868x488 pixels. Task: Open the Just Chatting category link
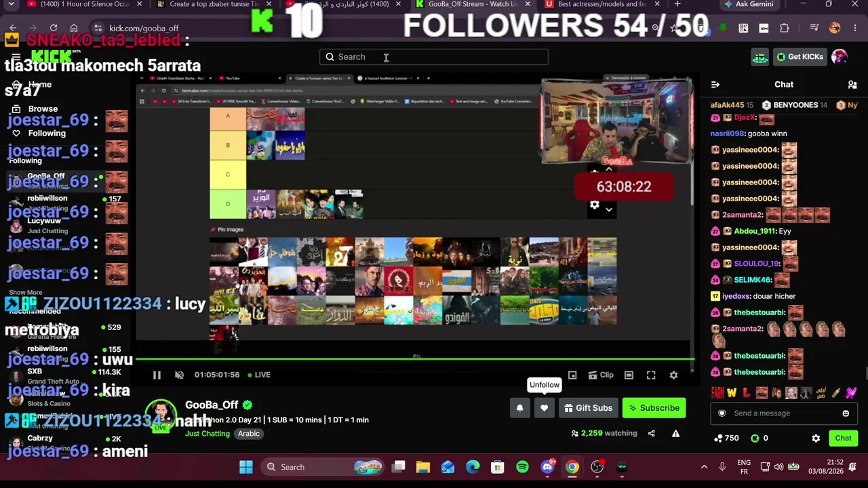[x=208, y=434]
